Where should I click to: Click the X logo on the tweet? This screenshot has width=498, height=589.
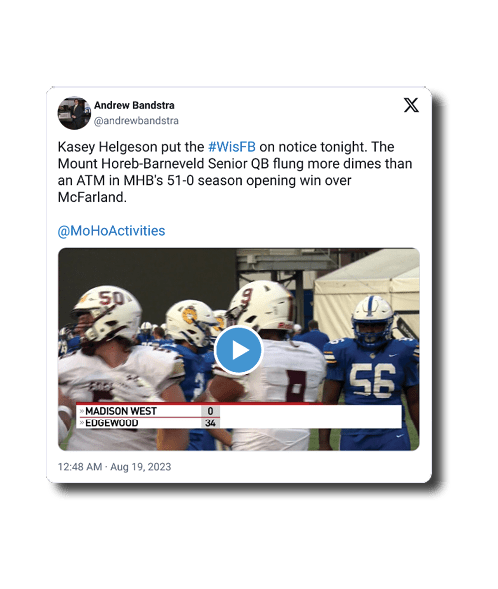tap(411, 105)
